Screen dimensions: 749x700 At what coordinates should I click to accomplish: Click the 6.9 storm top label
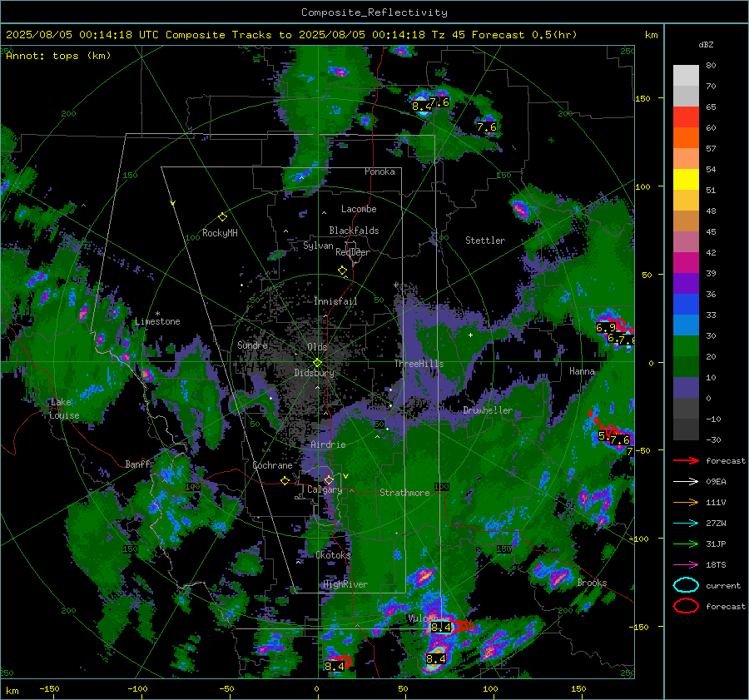pos(605,328)
